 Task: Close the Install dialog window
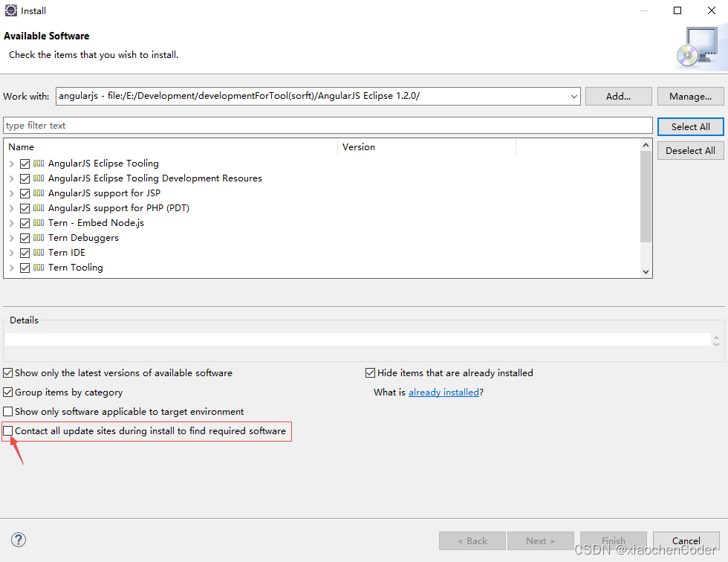712,10
